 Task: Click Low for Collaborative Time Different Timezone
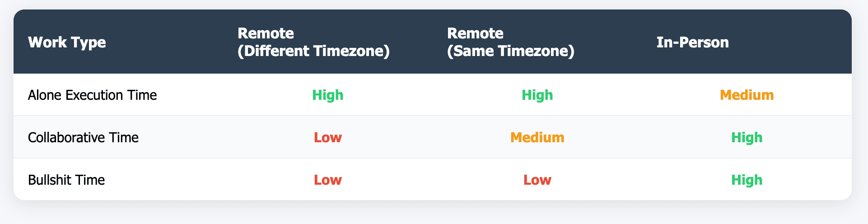[328, 137]
